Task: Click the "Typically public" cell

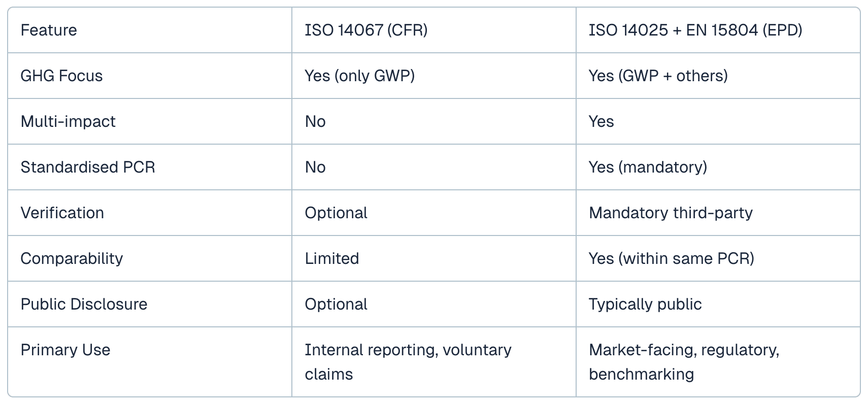Action: [x=645, y=304]
